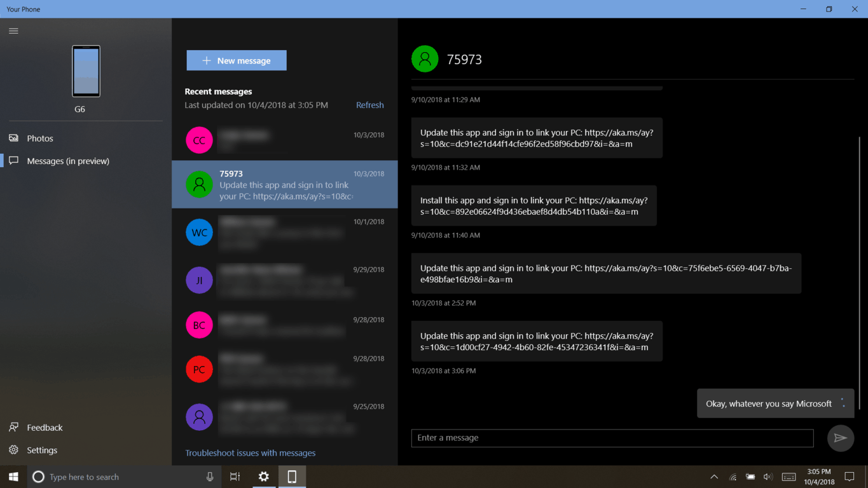
Task: Click the Your Phone taskbar icon
Action: coord(292,477)
